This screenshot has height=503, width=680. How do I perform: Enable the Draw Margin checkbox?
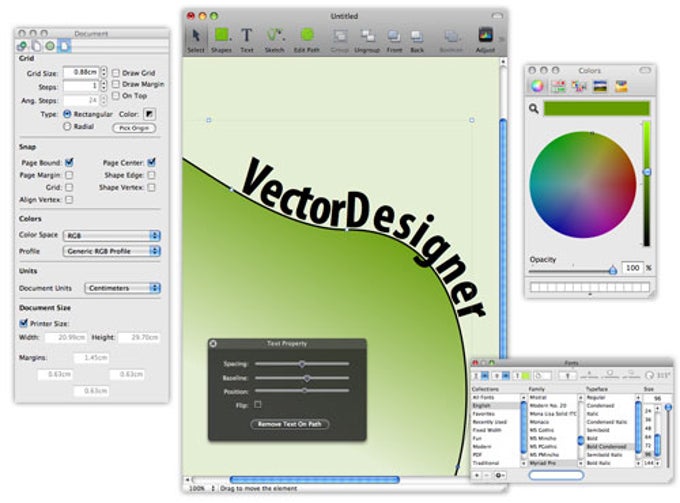[116, 84]
